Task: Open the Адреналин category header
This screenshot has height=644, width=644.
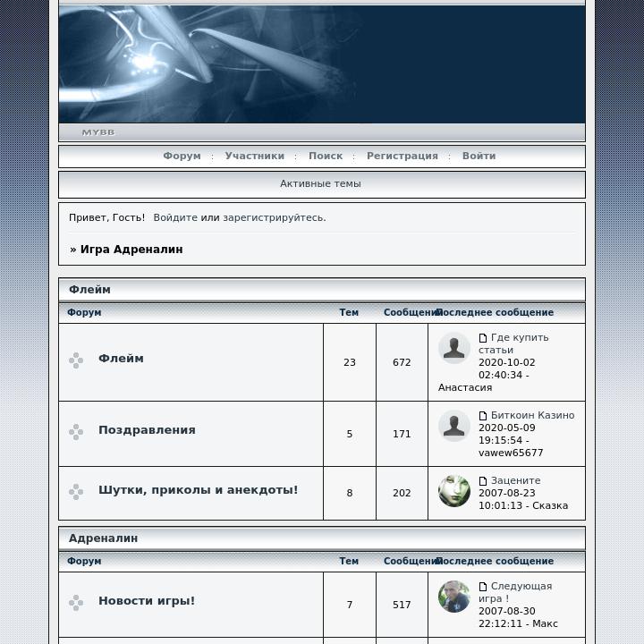Action: (x=103, y=538)
